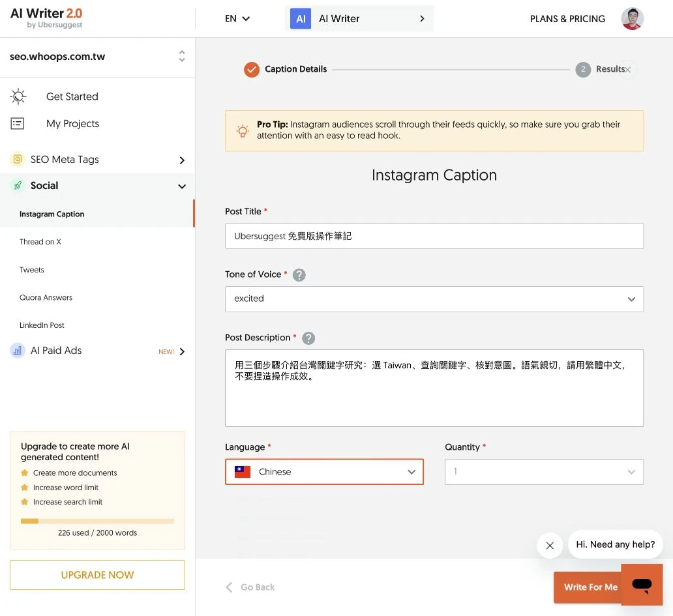The width and height of the screenshot is (673, 616).
Task: Open Get Started page
Action: tap(72, 96)
